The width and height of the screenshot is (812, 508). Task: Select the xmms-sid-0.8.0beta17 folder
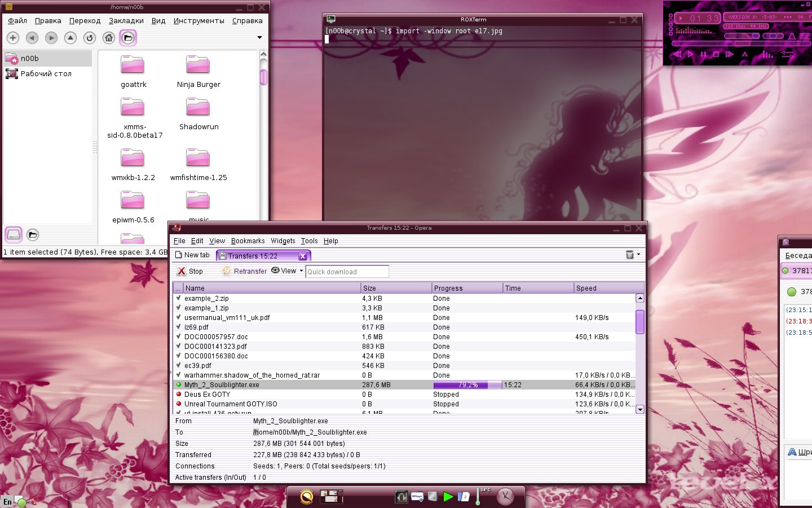(134, 119)
